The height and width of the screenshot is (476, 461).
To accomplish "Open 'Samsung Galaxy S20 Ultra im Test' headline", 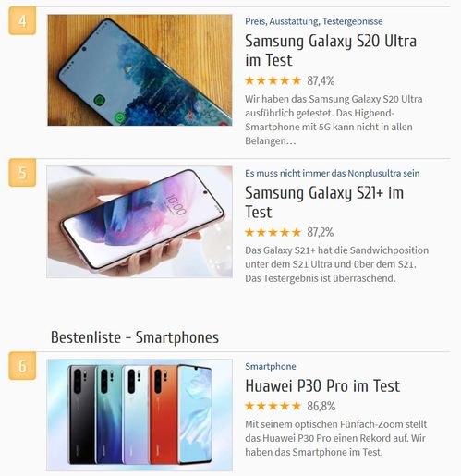I will click(x=331, y=50).
